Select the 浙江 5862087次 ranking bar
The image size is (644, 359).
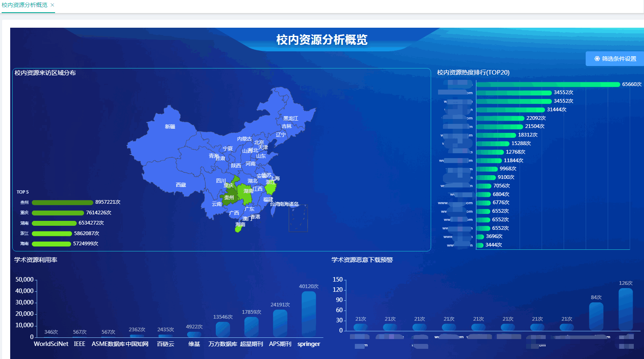point(52,233)
